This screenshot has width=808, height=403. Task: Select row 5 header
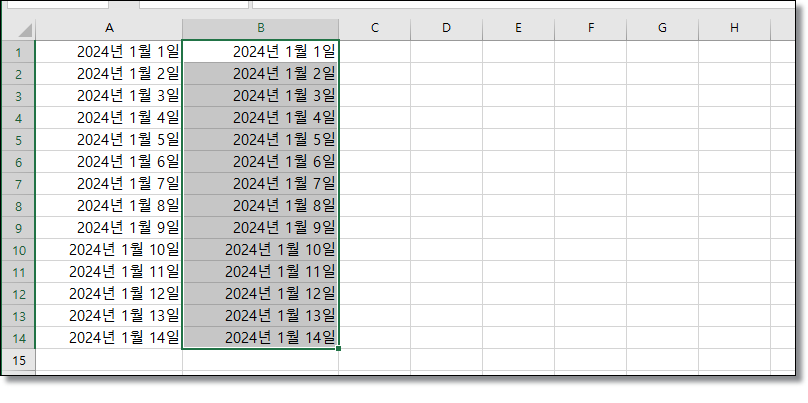(19, 140)
